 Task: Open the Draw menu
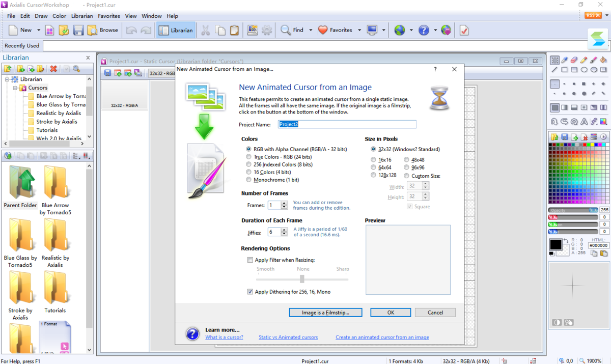coord(41,16)
